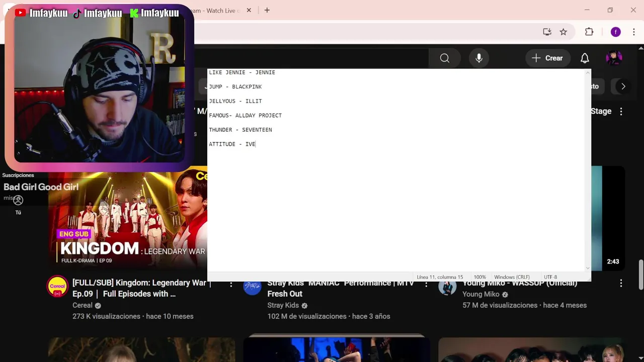
Task: Click the video with 2:43 duration
Action: [x=608, y=218]
